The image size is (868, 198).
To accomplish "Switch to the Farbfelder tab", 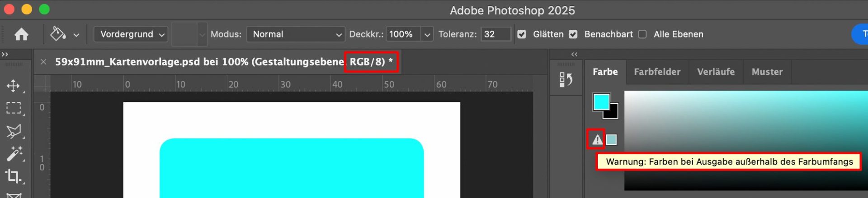I will (657, 72).
